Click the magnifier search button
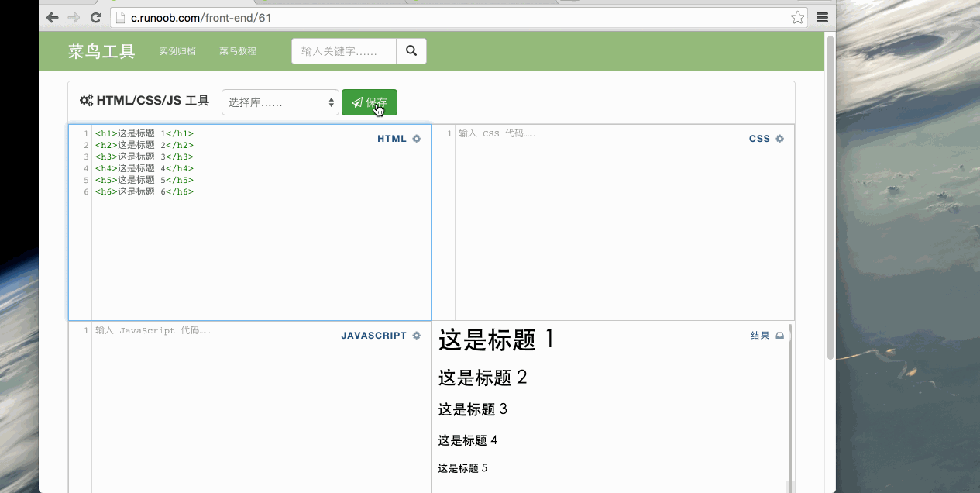980x493 pixels. [411, 51]
